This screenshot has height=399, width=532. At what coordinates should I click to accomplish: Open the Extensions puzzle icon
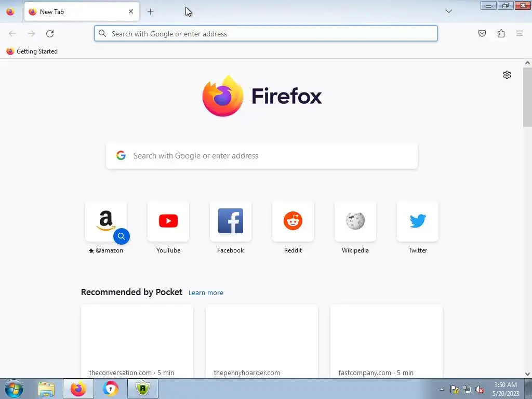pyautogui.click(x=501, y=33)
